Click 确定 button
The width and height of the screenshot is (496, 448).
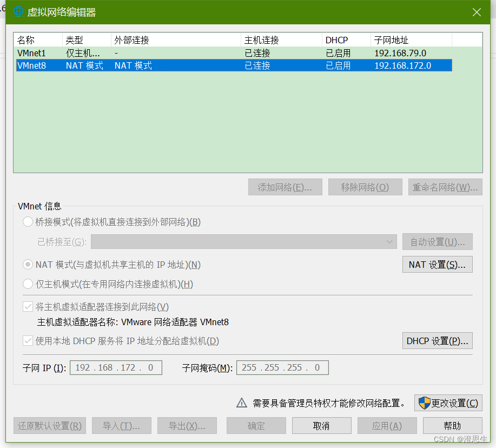click(256, 425)
